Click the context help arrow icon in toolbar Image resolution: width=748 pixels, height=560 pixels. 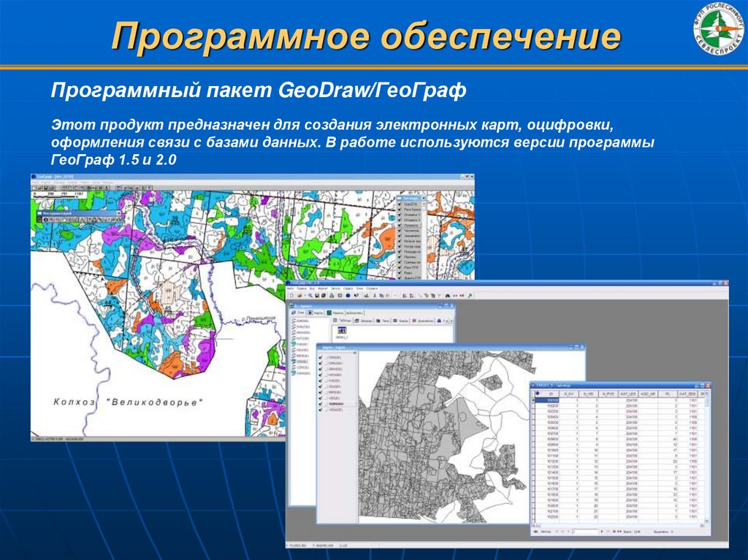coord(356,296)
